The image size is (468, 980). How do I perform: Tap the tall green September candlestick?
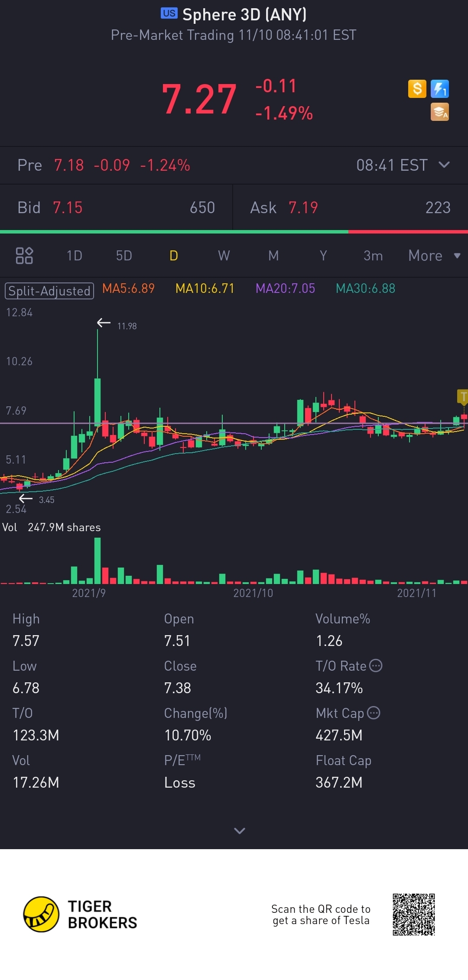(x=97, y=403)
